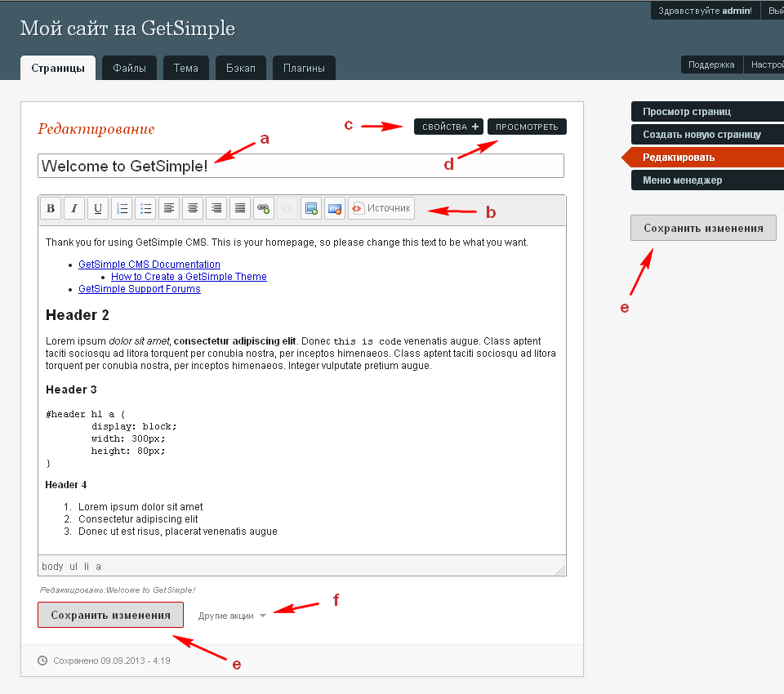Apply italic formatting
The height and width of the screenshot is (694, 784).
tap(74, 209)
